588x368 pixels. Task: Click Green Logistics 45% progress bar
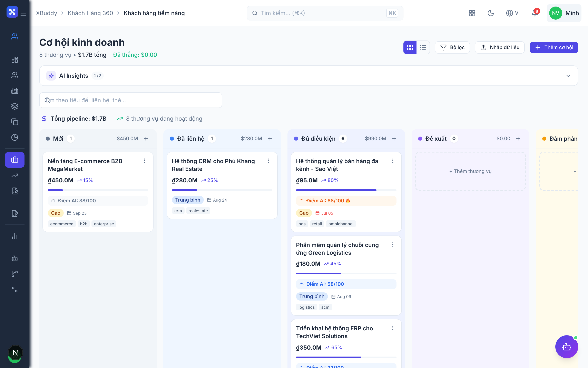346,273
